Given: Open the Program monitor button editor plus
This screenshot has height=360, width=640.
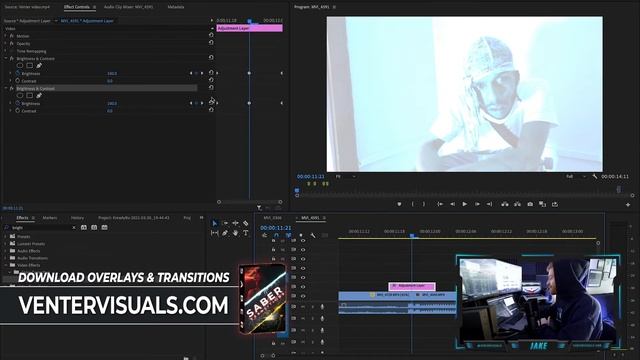Looking at the screenshot, I should click(x=628, y=204).
